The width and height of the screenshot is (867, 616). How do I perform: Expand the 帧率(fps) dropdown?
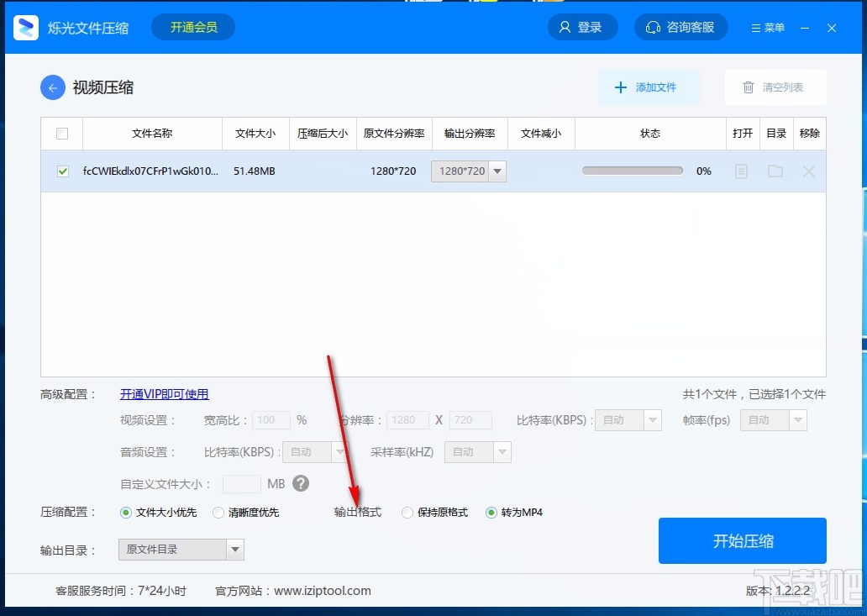click(796, 419)
